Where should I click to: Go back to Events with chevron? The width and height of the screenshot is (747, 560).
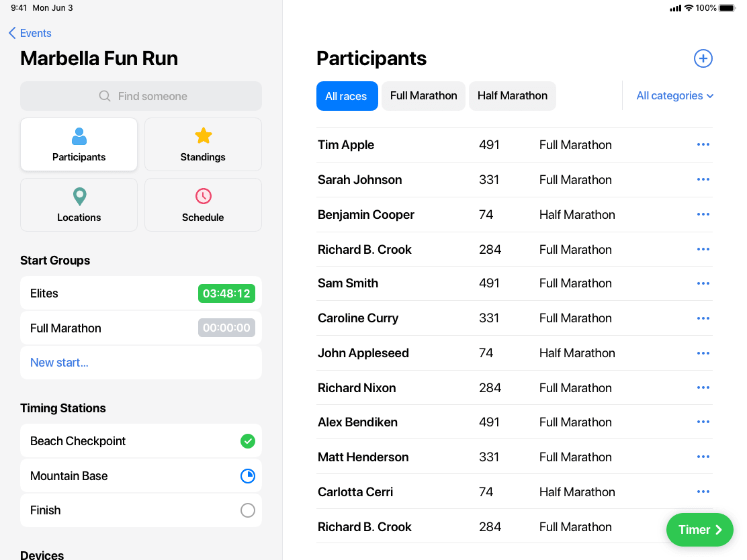point(30,33)
